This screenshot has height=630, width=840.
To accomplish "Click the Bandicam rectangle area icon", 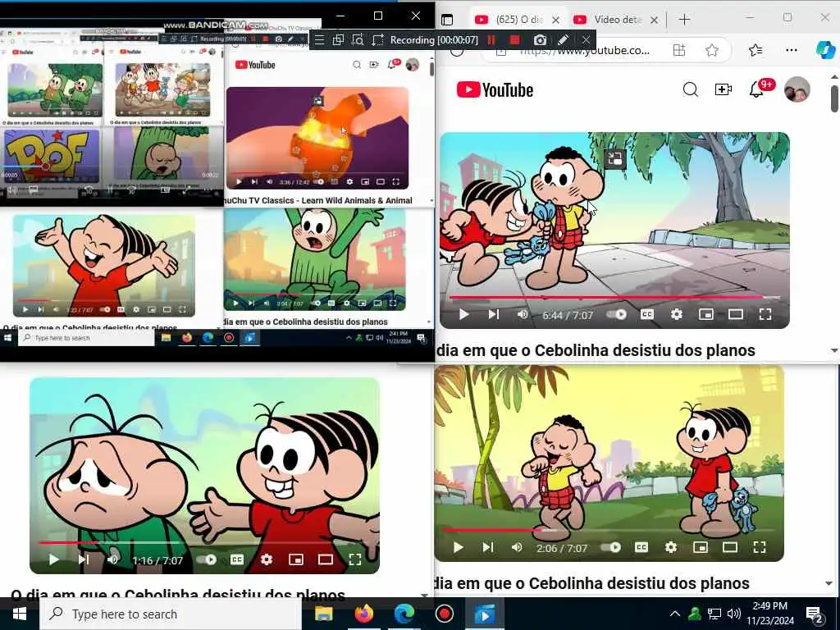I will click(x=377, y=40).
